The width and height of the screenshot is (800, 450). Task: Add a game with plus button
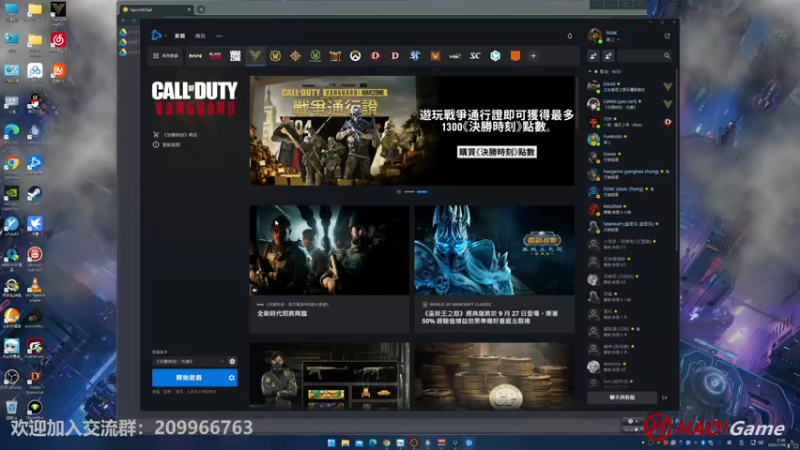pos(533,56)
